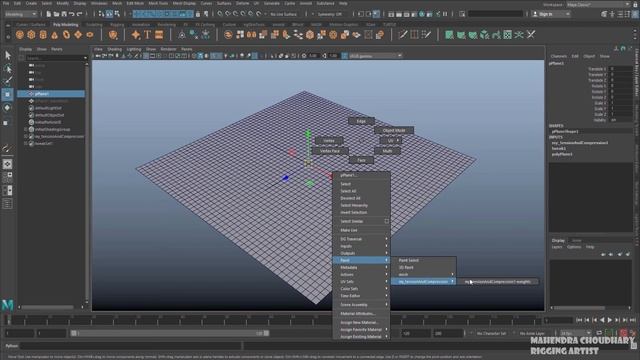Choose Edge in the marking menu
Image resolution: width=640 pixels, height=360 pixels.
(361, 121)
